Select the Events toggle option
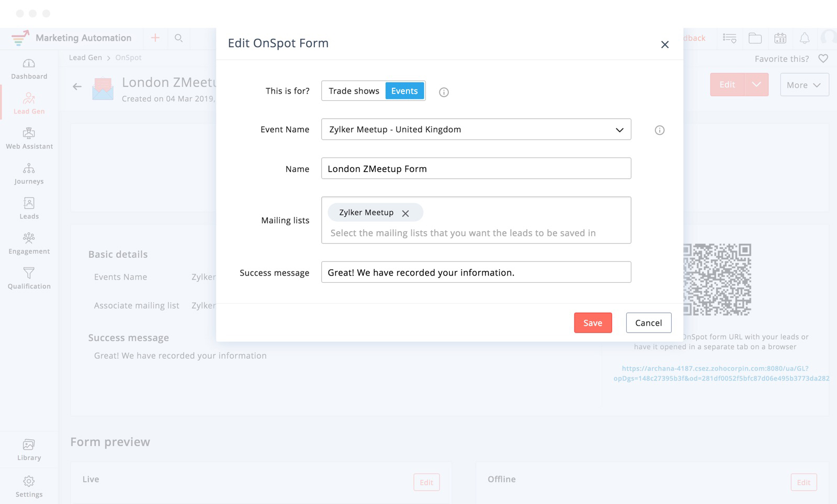 [404, 91]
